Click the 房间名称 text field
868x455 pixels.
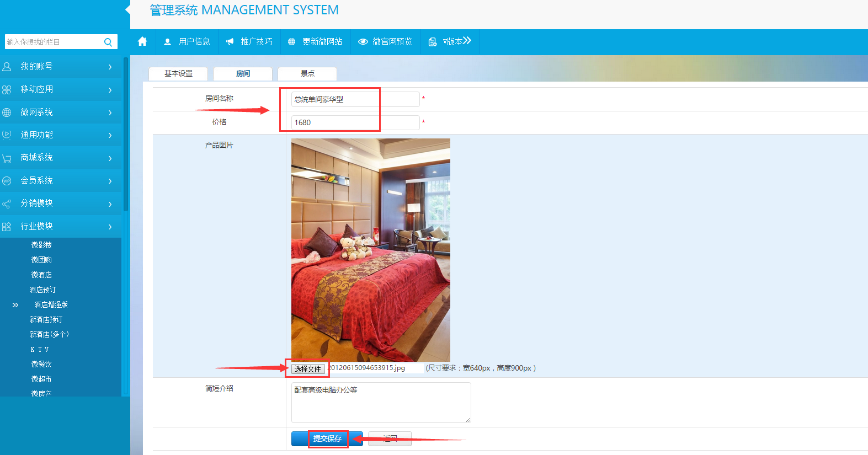tap(355, 99)
